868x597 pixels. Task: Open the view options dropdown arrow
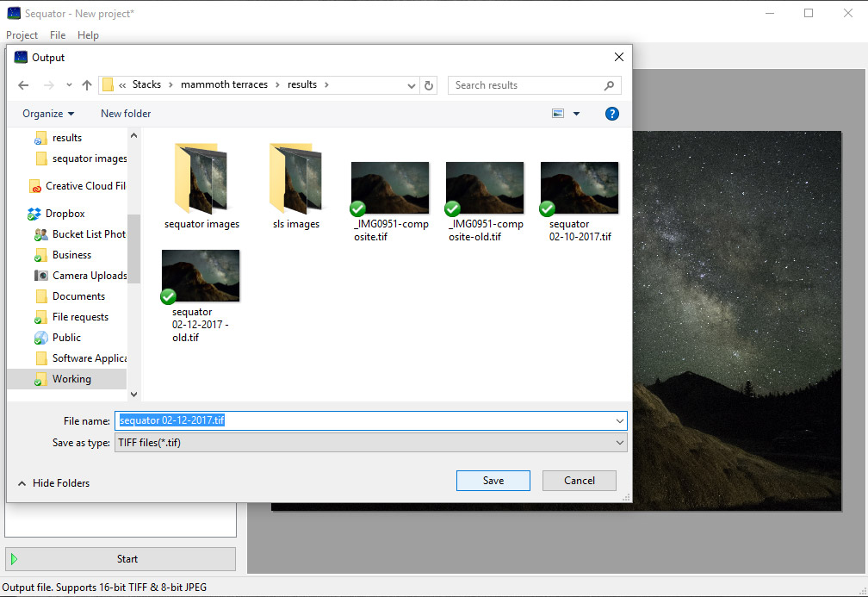(x=576, y=114)
